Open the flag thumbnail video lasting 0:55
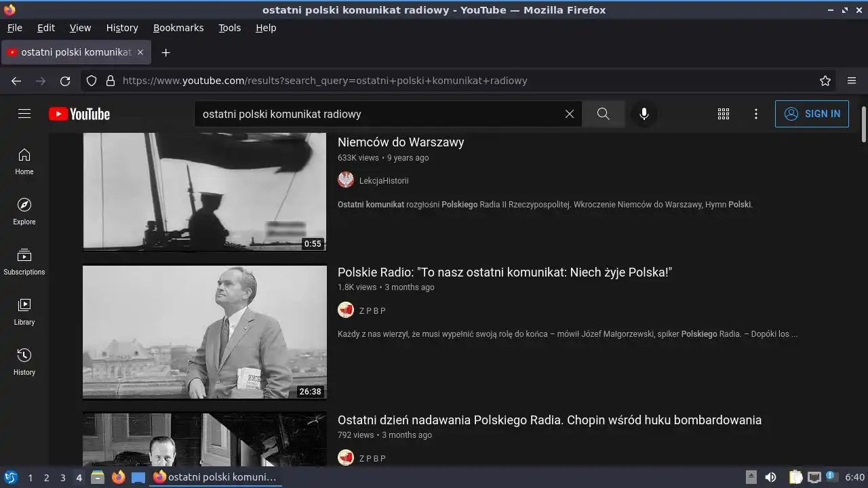This screenshot has width=868, height=488. (205, 192)
